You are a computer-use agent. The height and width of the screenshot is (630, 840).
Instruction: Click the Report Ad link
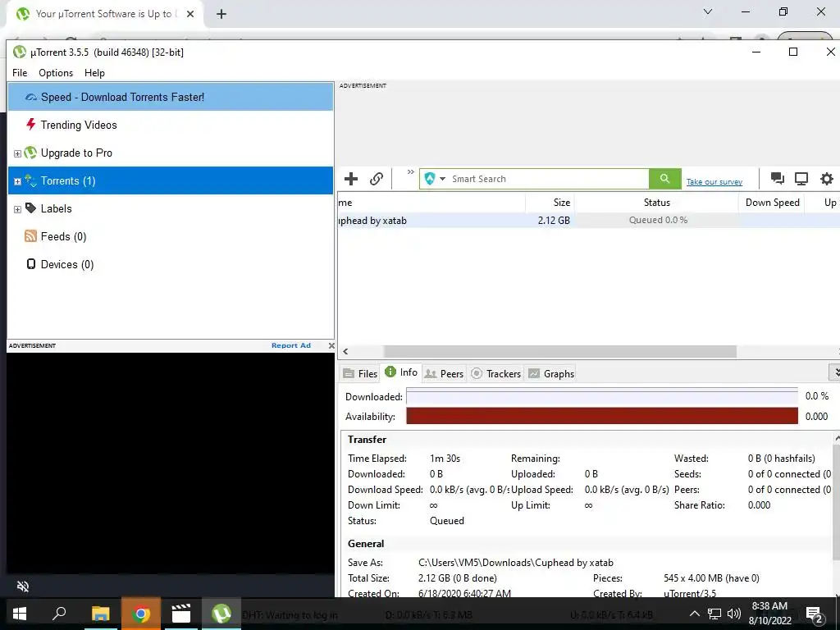[x=291, y=345]
